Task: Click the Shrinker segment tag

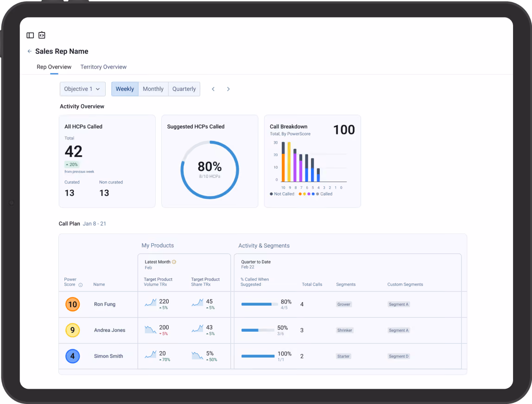Action: click(345, 330)
